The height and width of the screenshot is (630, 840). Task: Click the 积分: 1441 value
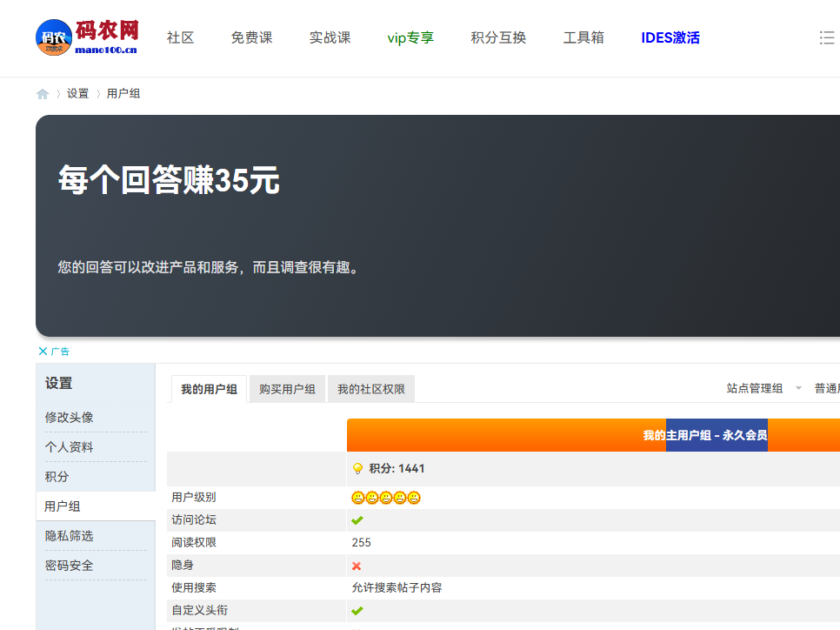pos(397,469)
